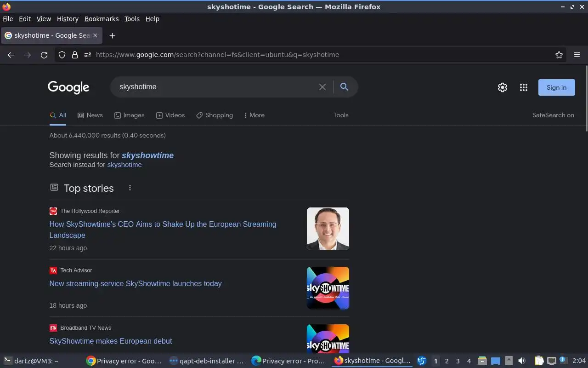Open the File menu
The height and width of the screenshot is (368, 588).
coord(8,19)
